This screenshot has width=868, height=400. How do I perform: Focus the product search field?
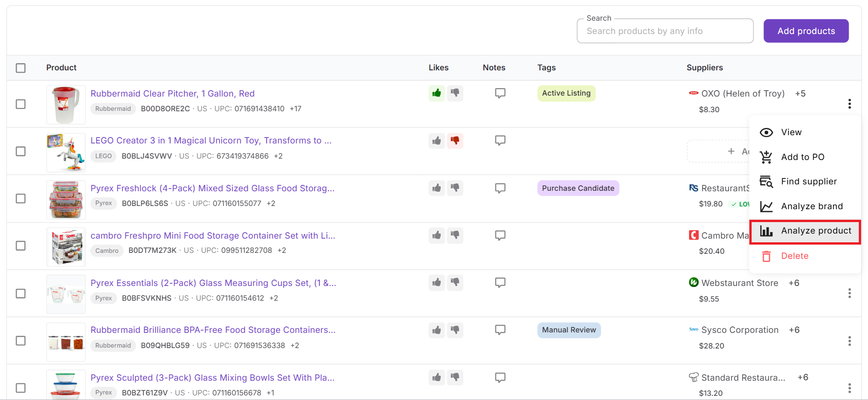coord(665,31)
